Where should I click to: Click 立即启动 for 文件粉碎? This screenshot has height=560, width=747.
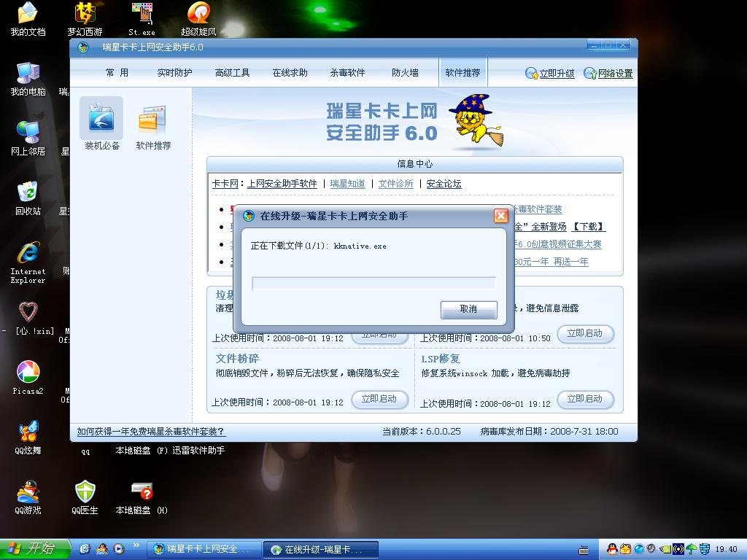379,399
